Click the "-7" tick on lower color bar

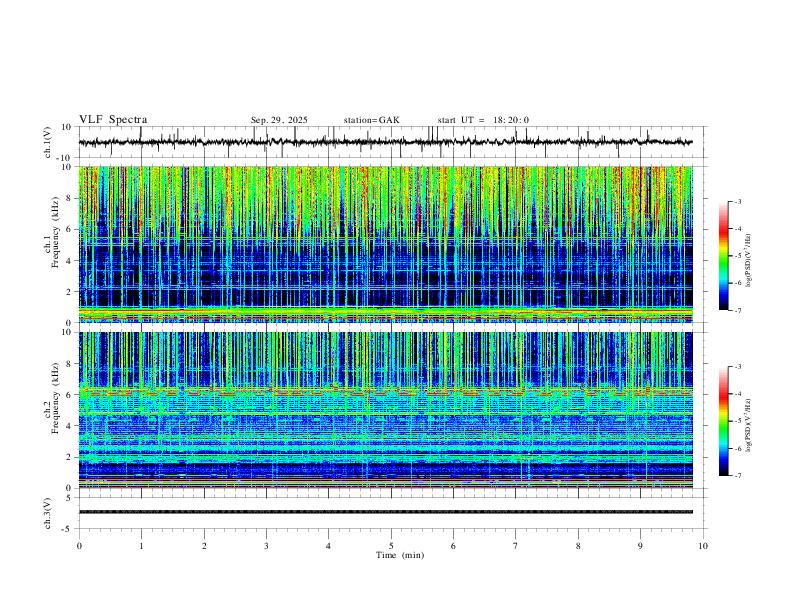coord(737,476)
